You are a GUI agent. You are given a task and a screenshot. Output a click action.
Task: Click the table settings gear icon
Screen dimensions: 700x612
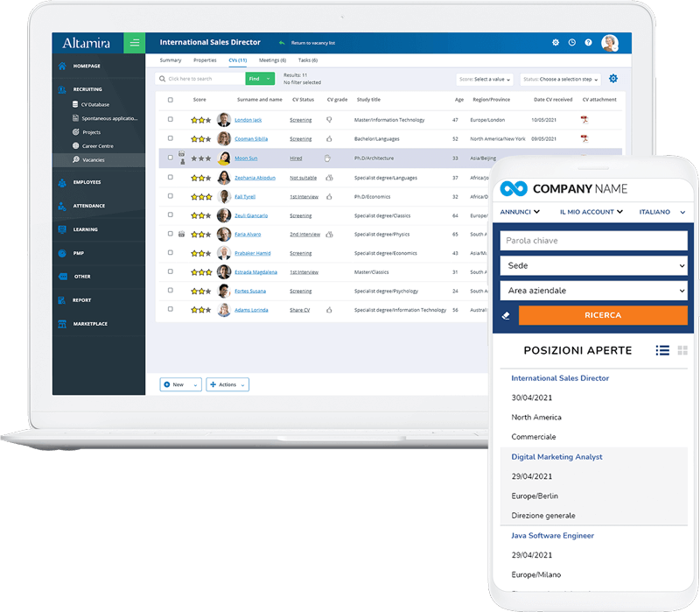(613, 79)
